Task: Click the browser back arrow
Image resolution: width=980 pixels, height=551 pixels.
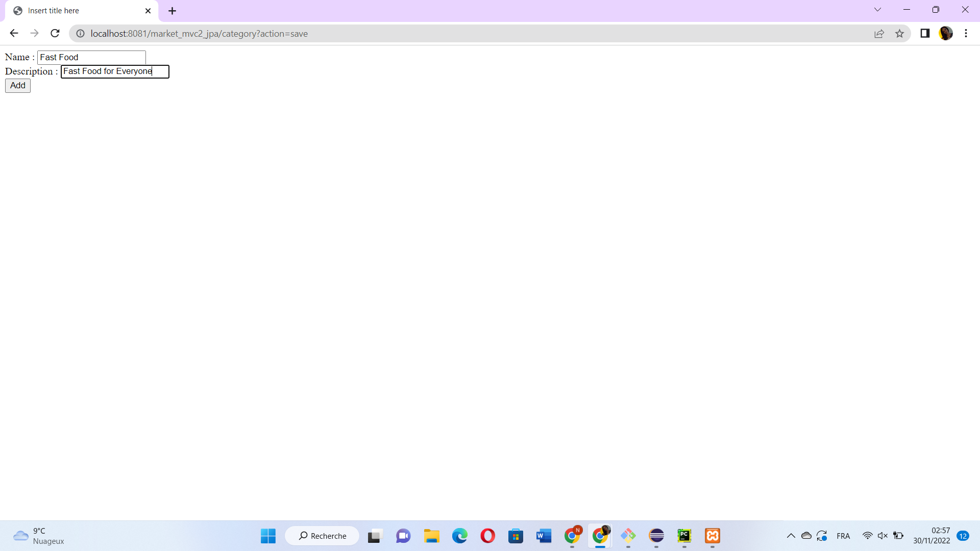Action: [14, 33]
